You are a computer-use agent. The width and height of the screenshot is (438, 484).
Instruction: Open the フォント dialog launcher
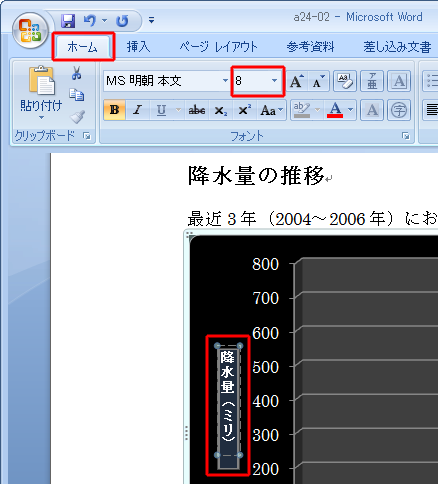pos(406,136)
